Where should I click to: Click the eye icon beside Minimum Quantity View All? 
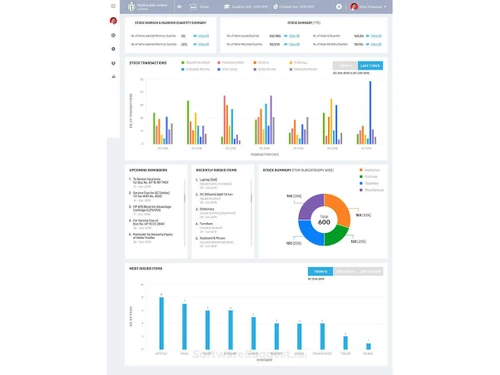(x=195, y=36)
